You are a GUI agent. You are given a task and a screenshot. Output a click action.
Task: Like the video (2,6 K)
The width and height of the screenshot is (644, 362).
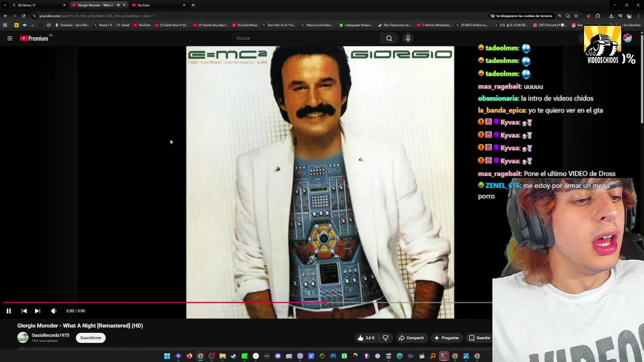[366, 338]
